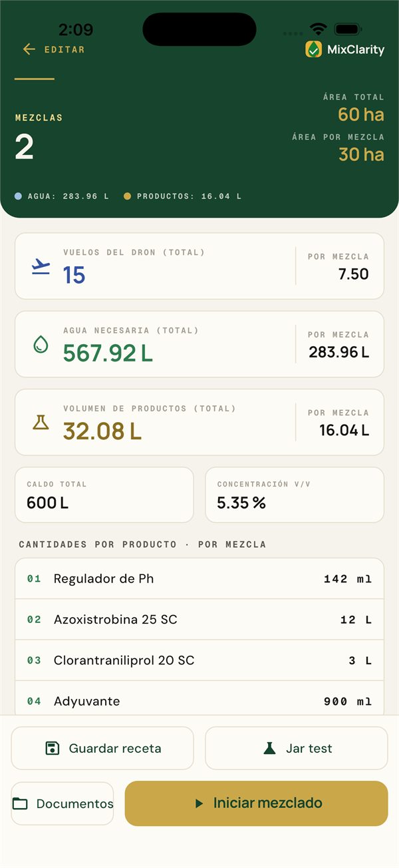Tap the Concentración V/V card

(295, 495)
